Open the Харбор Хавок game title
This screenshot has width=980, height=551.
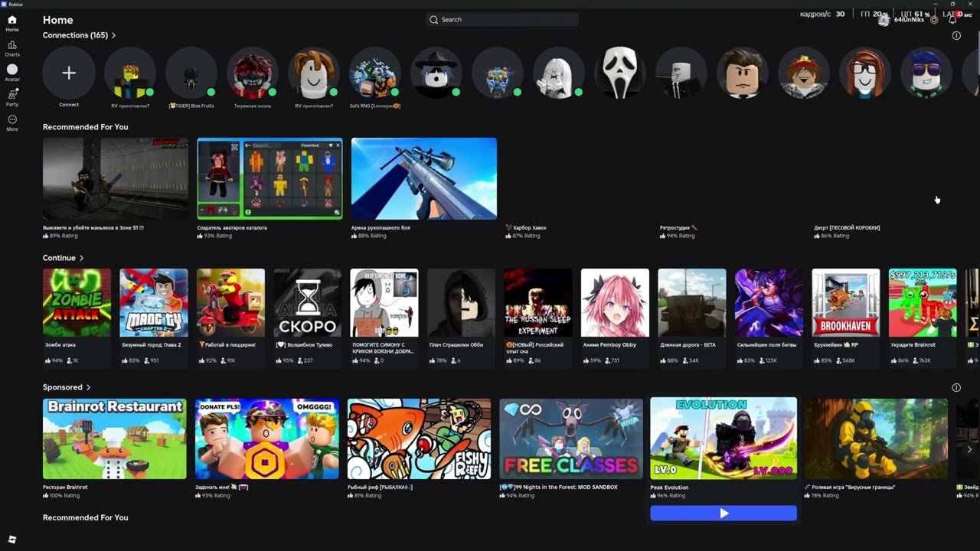tap(526, 227)
